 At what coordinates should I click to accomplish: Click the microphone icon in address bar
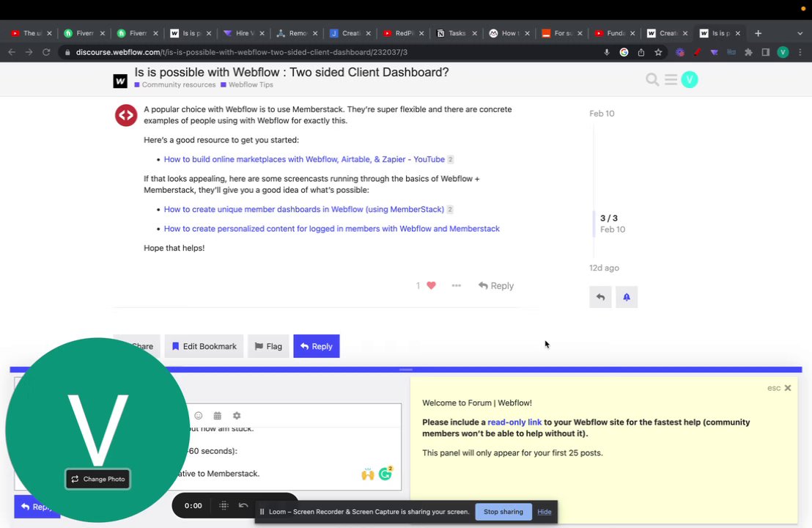pyautogui.click(x=606, y=52)
